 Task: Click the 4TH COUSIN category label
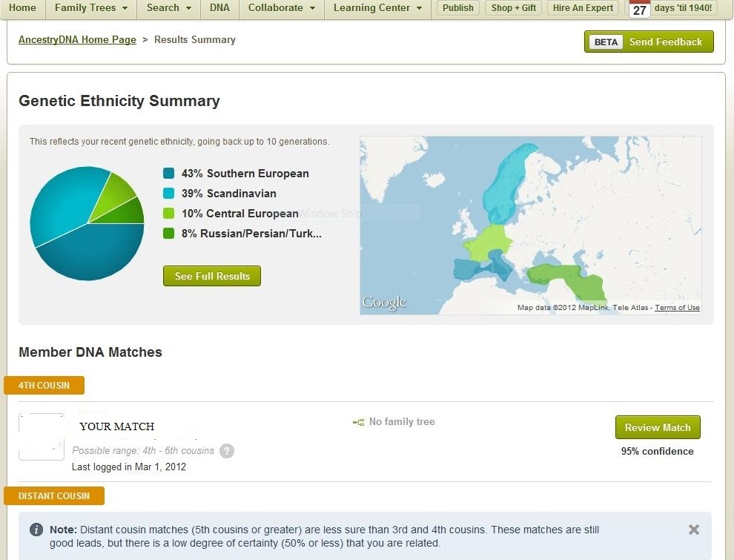tap(44, 386)
